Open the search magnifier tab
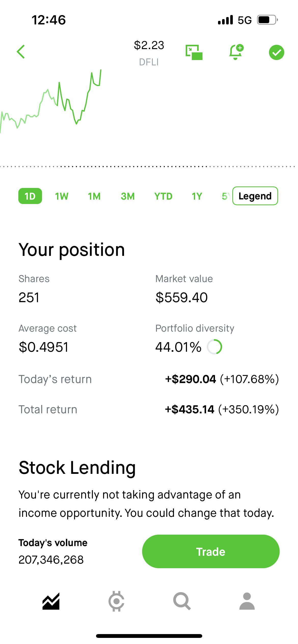Screen dimensions: 298x644 pyautogui.click(x=182, y=601)
